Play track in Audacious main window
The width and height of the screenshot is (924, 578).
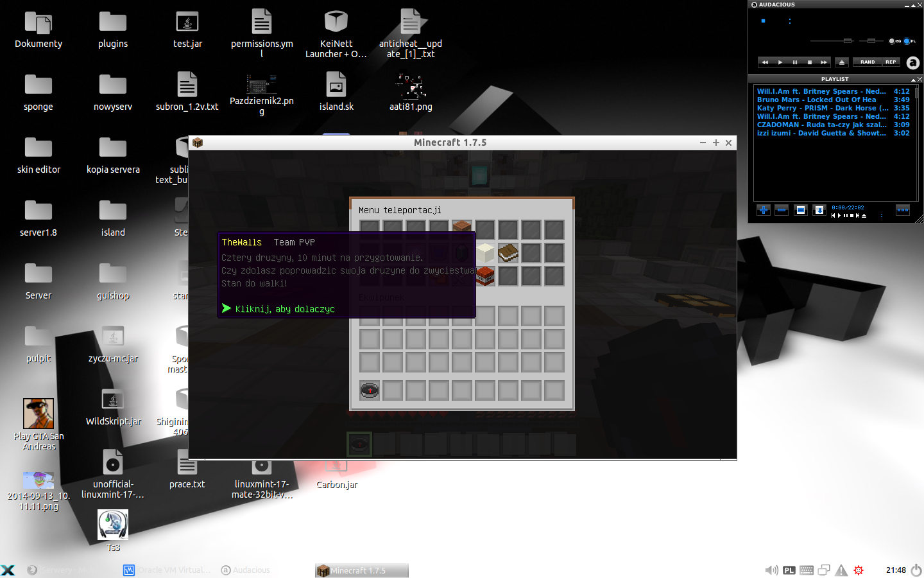tap(780, 62)
